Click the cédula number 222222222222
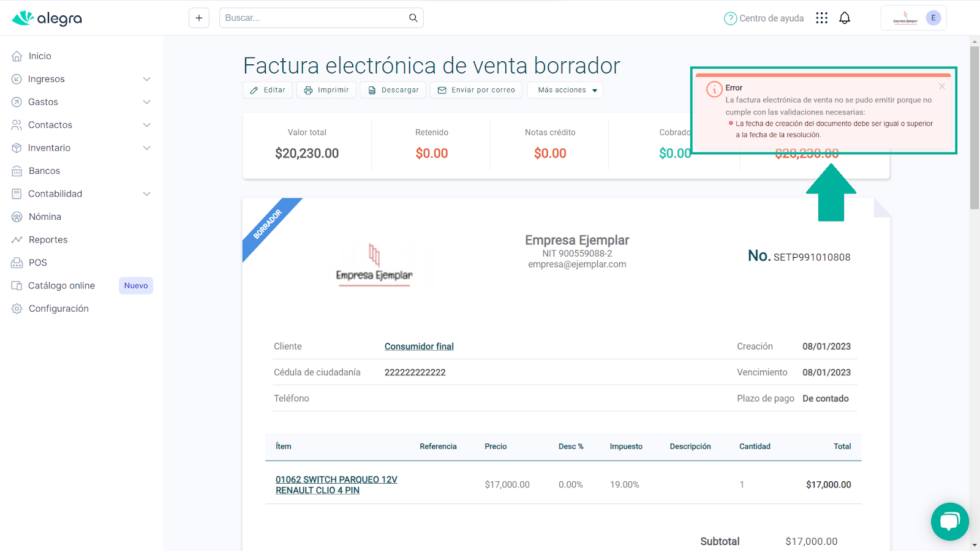The image size is (980, 551). point(415,372)
